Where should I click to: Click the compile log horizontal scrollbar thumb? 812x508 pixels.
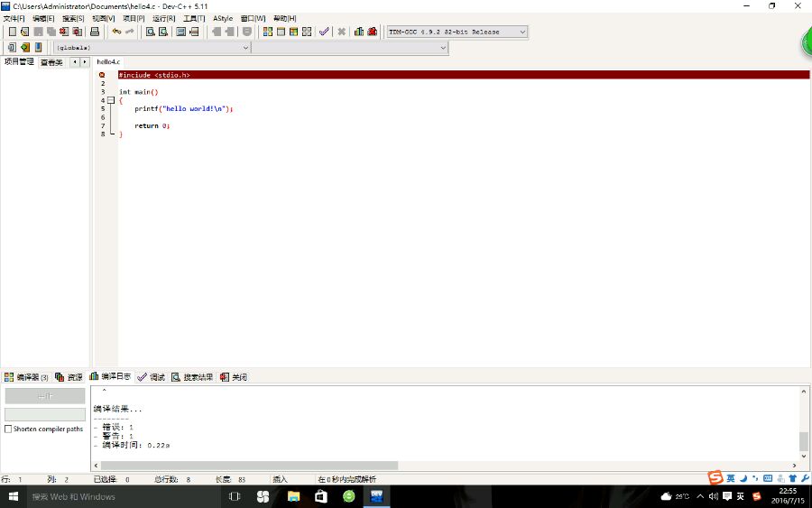[x=249, y=466]
